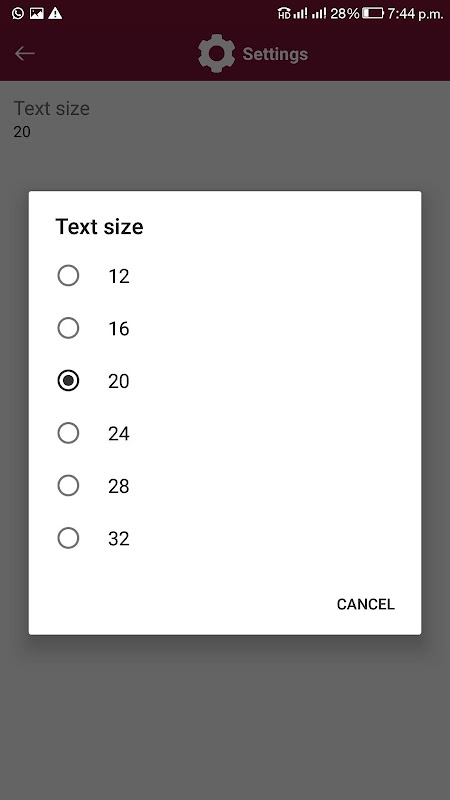450x800 pixels.
Task: Tap the HD calling status icon
Action: point(284,13)
